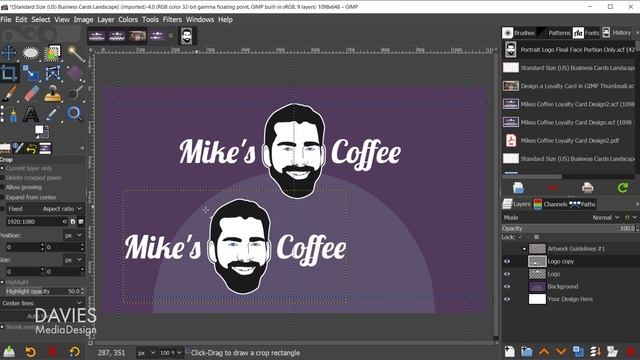Select the Bucket Fill diamond tool
Image resolution: width=640 pixels, height=360 pixels.
tap(75, 73)
